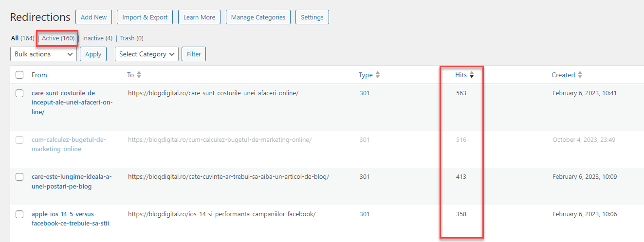Viewport: 644px width, 242px height.
Task: Expand the Select Category dropdown
Action: [x=147, y=54]
